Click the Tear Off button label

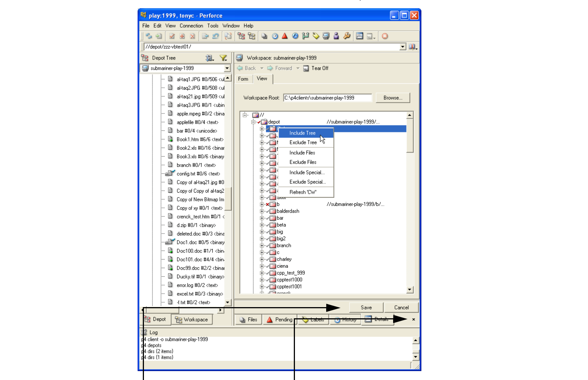click(x=320, y=68)
